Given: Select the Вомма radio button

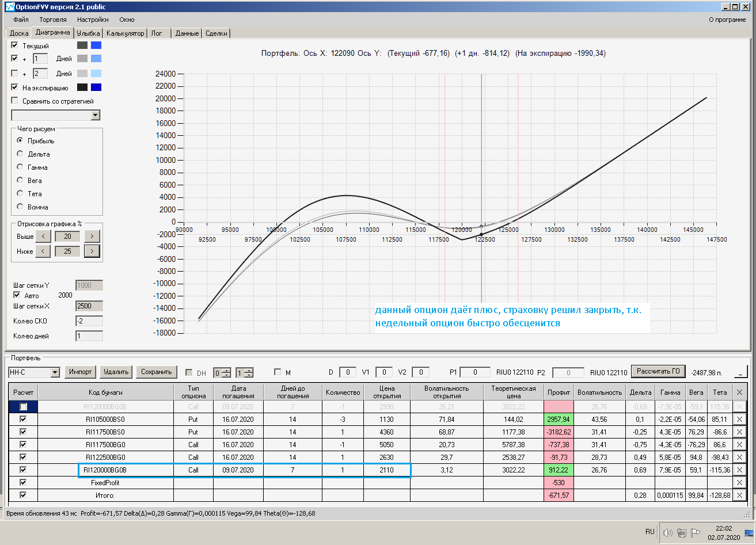Looking at the screenshot, I should pyautogui.click(x=21, y=207).
